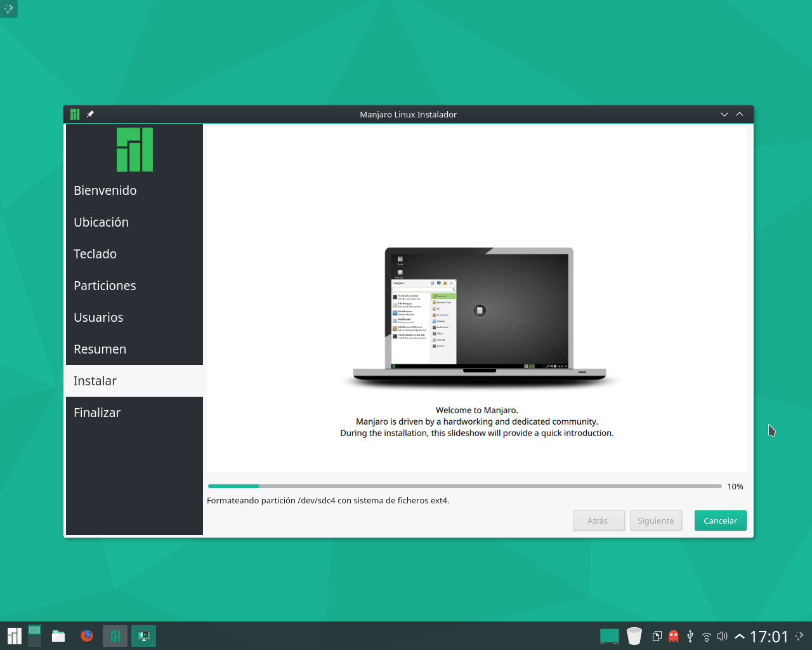This screenshot has height=650, width=812.
Task: Open the trash bin in the panel
Action: click(634, 636)
